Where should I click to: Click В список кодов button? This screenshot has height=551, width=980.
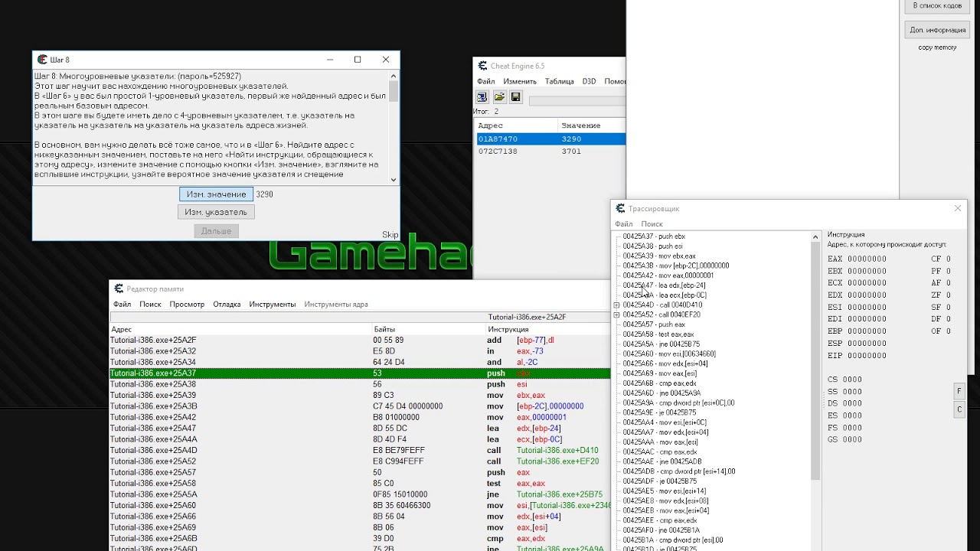coord(937,5)
